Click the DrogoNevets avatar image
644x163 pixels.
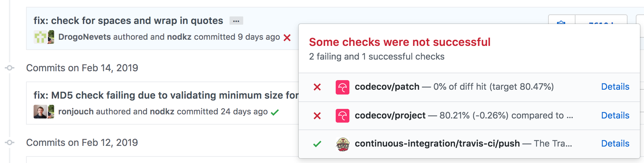coord(40,37)
